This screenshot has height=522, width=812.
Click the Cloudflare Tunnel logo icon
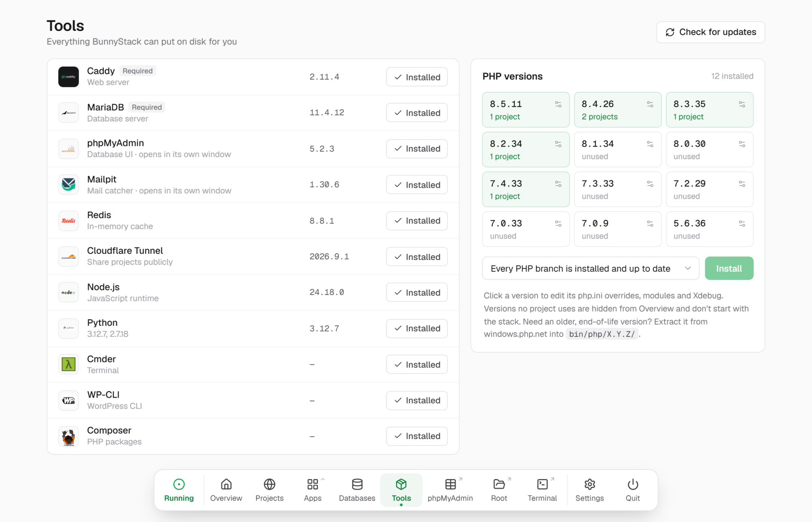[69, 256]
